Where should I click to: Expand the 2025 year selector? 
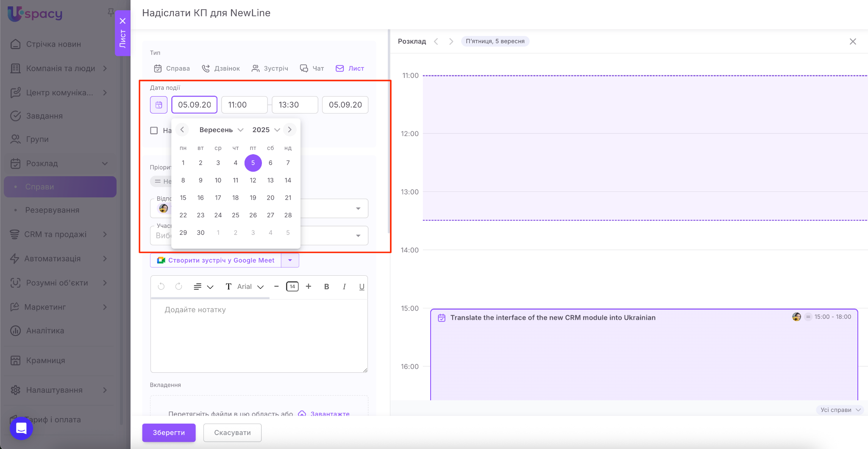click(266, 130)
